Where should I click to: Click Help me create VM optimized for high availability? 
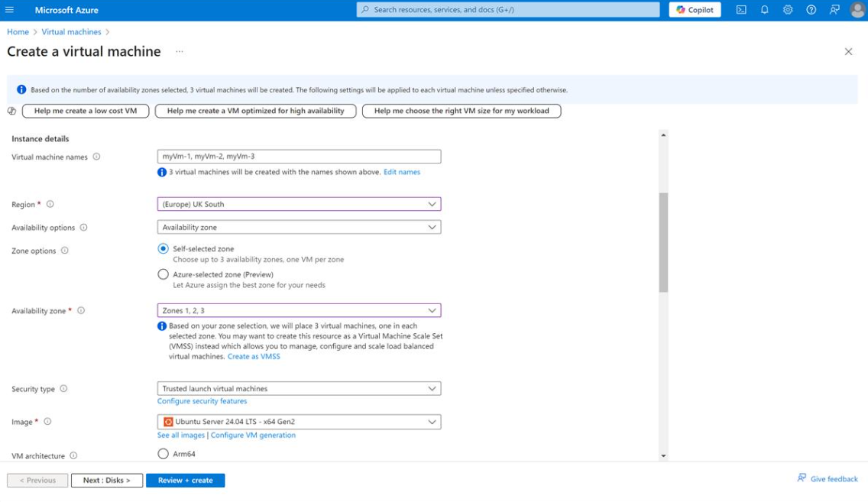pyautogui.click(x=255, y=111)
